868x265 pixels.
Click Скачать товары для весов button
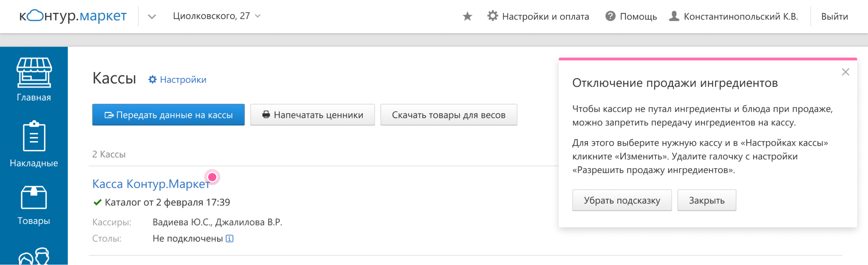tap(448, 115)
